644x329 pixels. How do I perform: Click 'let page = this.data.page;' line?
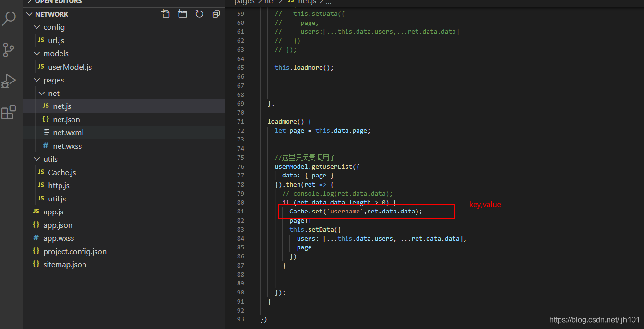[x=322, y=130]
